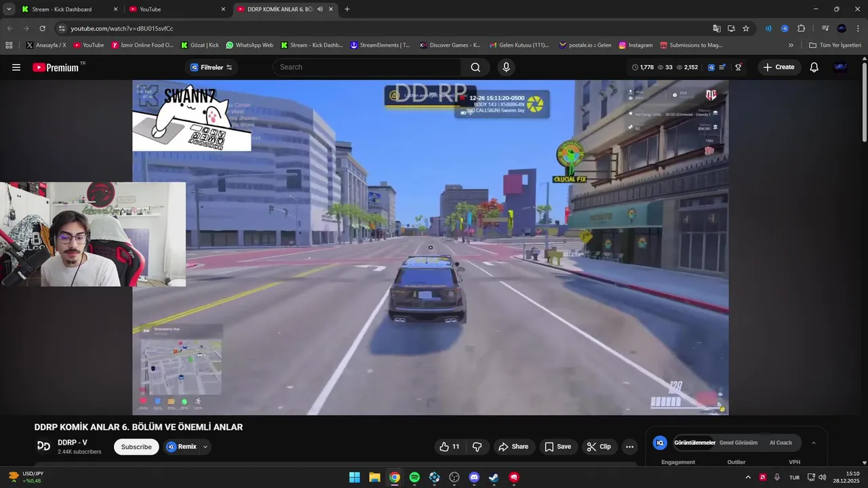Open DDRP - V channel avatar
Screen dimensions: 868x488
(43, 446)
